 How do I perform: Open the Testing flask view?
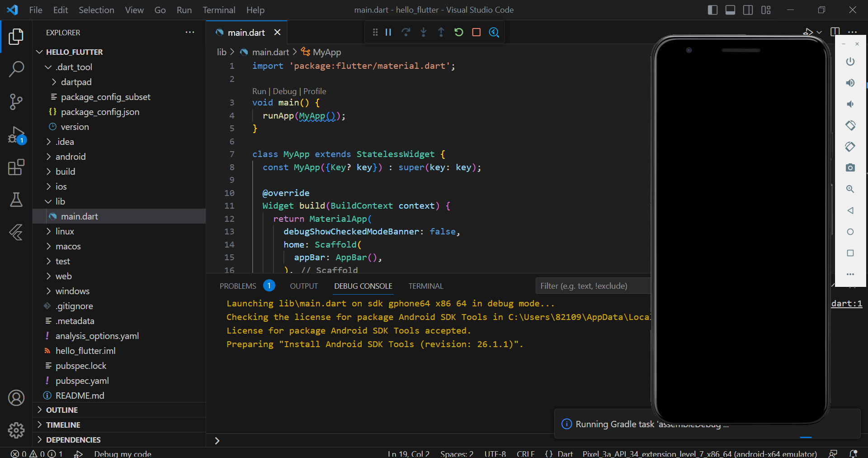click(x=16, y=200)
